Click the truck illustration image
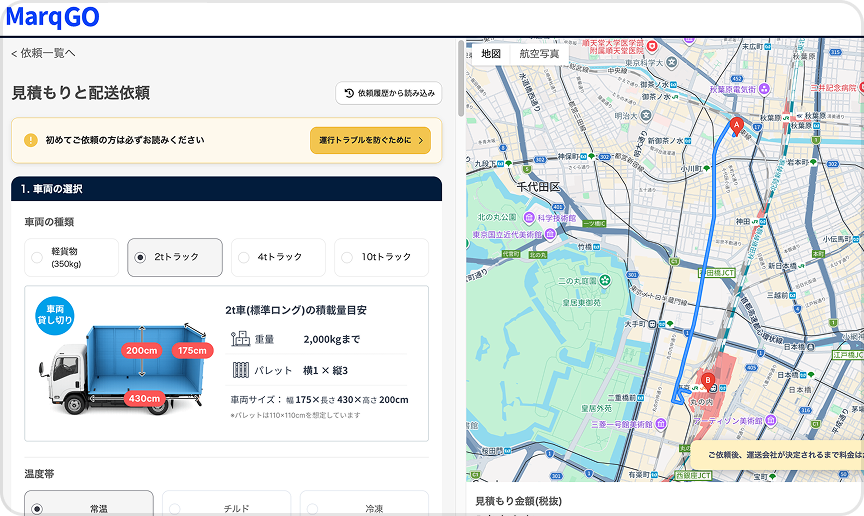 point(121,370)
